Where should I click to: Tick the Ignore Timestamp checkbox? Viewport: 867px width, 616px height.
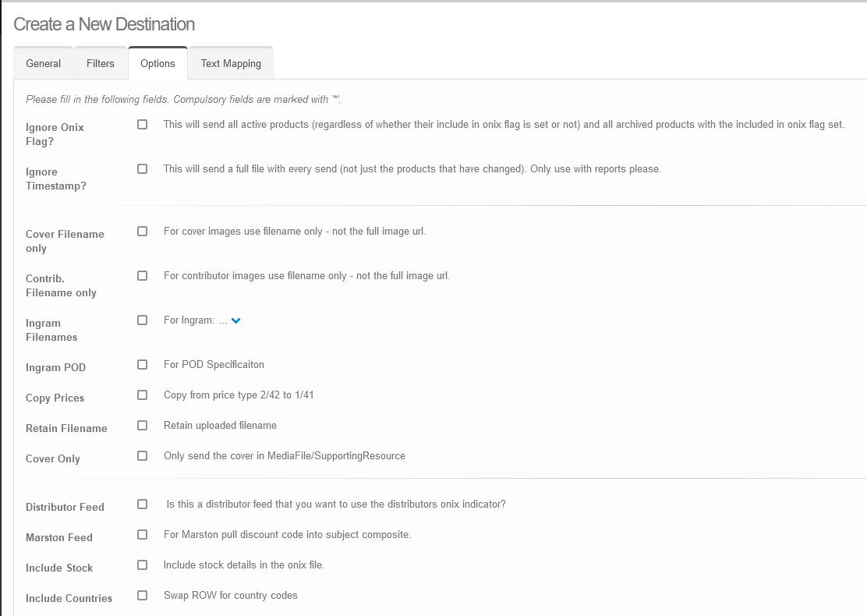point(142,168)
